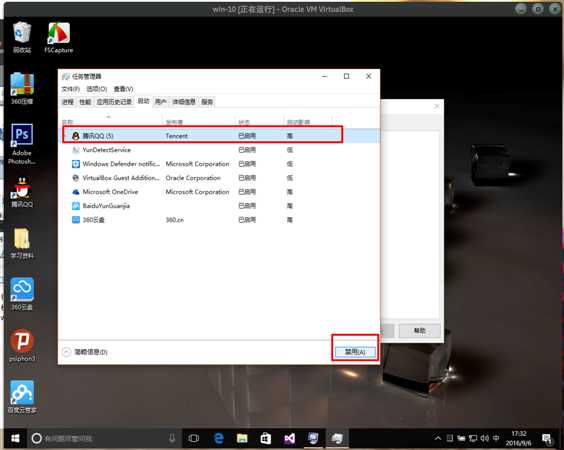The width and height of the screenshot is (564, 450).
Task: Select the 360云盘 startup entry
Action: pyautogui.click(x=220, y=220)
